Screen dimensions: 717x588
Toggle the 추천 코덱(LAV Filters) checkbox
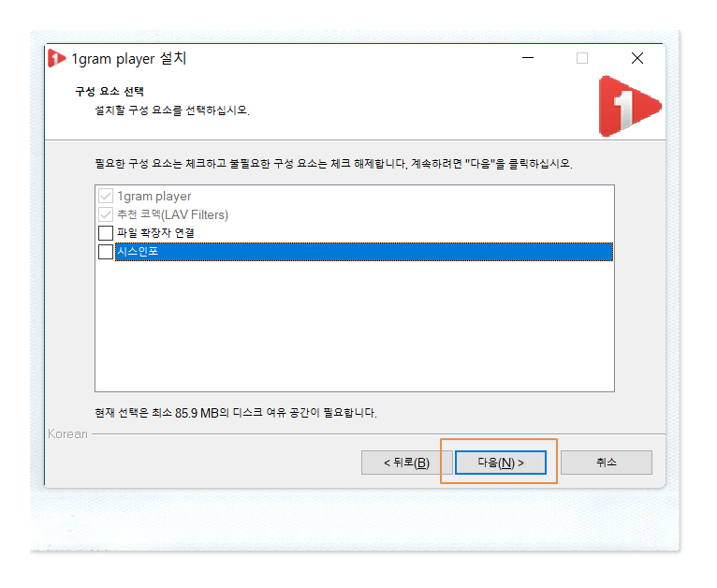tap(106, 214)
